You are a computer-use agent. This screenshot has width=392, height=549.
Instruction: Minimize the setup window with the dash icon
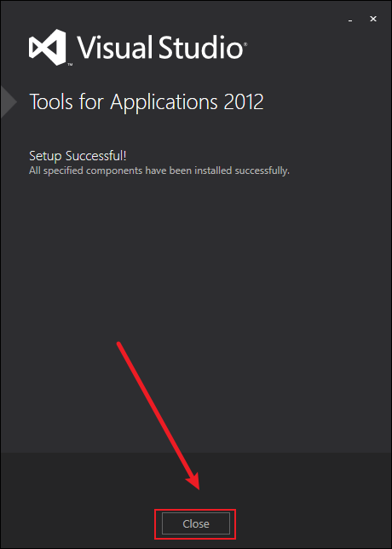pos(350,20)
